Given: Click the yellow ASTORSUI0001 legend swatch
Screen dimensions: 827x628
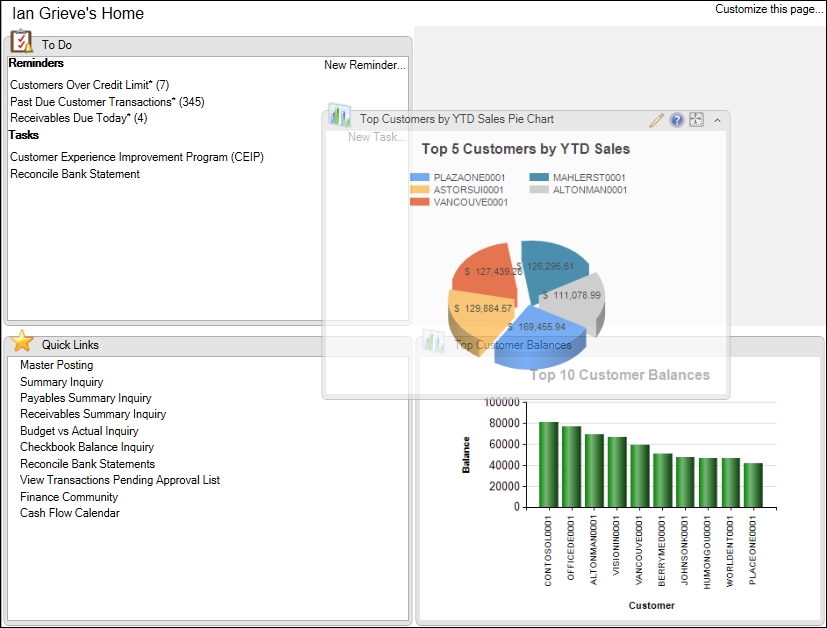Looking at the screenshot, I should 420,189.
